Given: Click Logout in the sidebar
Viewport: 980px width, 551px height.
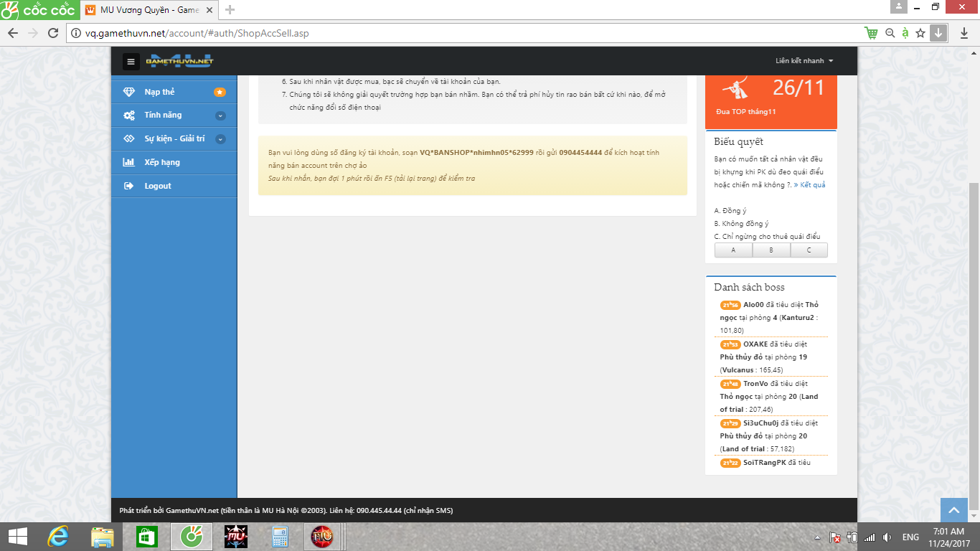Looking at the screenshot, I should (158, 186).
